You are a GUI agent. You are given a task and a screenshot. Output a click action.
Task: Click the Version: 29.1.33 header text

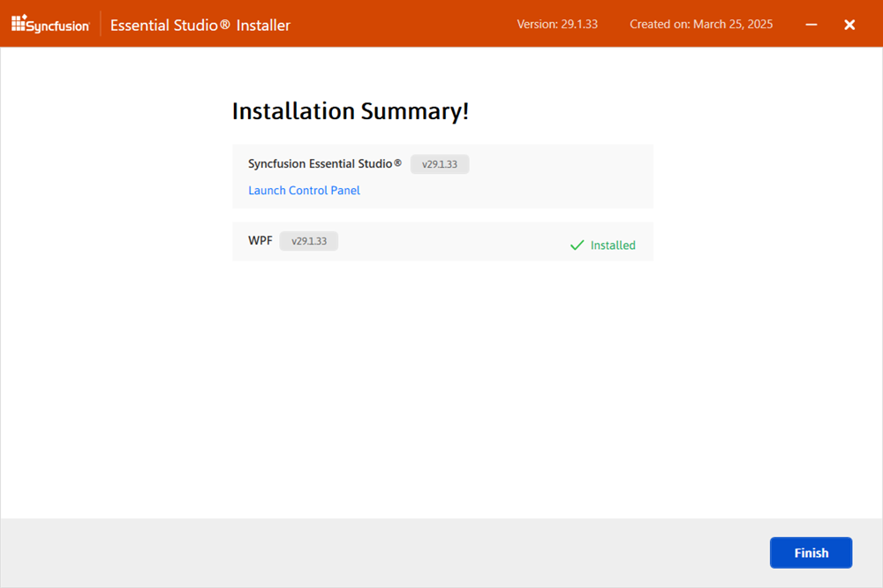tap(557, 24)
